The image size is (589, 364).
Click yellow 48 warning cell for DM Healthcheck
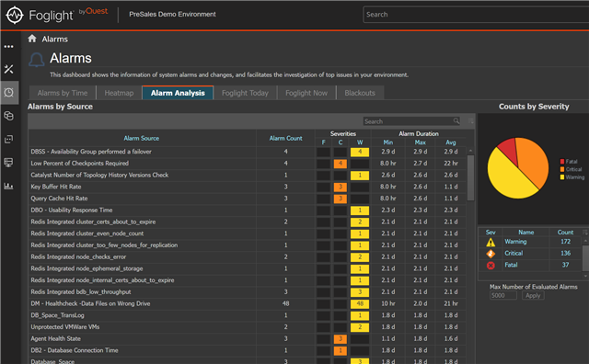coord(360,303)
